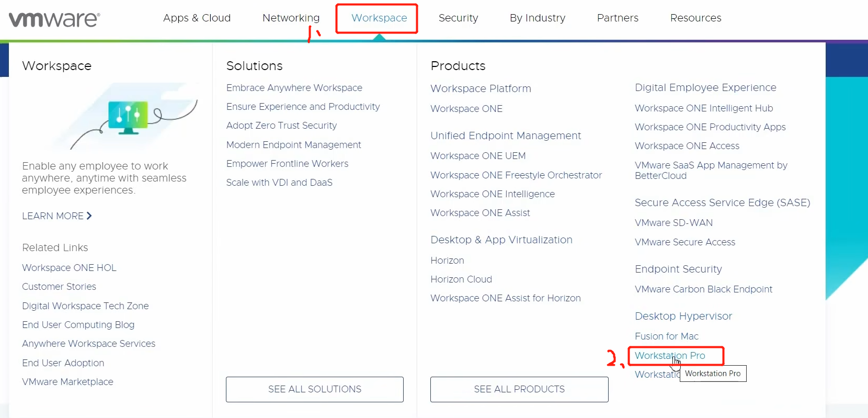Open VMware SaaS App Management by BetterCloud
Viewport: 868px width, 418px height.
tap(711, 171)
